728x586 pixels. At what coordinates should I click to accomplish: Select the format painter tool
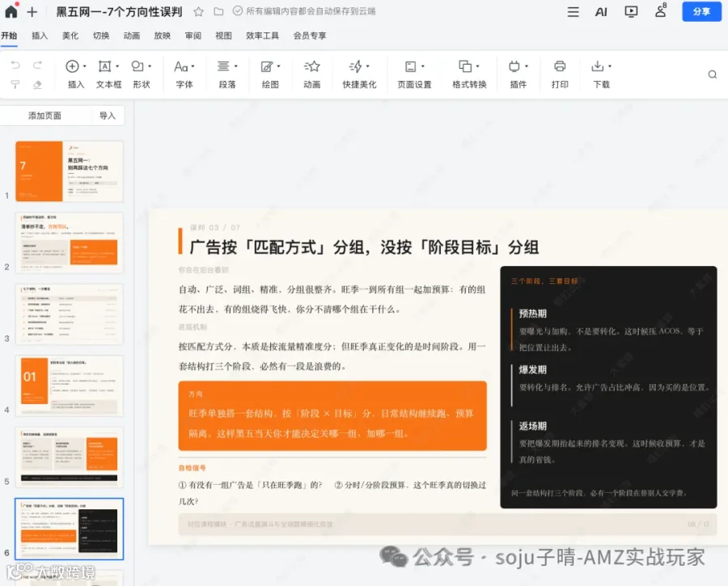(x=15, y=84)
